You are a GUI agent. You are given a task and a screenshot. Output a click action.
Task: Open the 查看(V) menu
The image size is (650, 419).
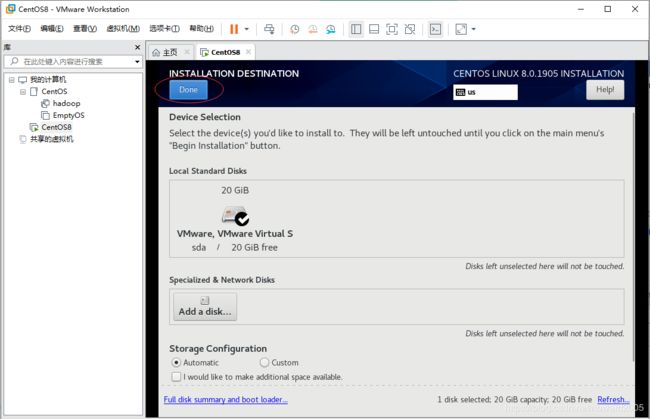click(85, 29)
